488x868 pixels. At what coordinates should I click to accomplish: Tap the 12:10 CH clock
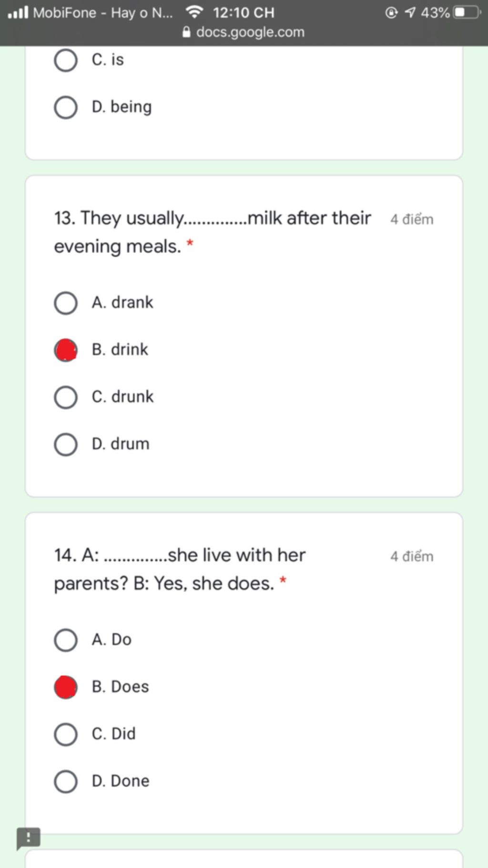tap(244, 12)
